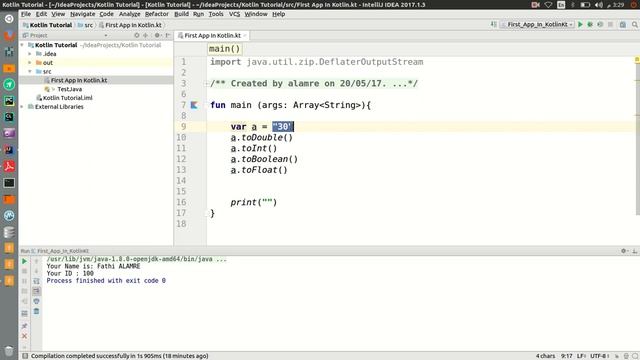640x360 pixels.
Task: Place cursor on the print("") line
Action: pos(253,202)
